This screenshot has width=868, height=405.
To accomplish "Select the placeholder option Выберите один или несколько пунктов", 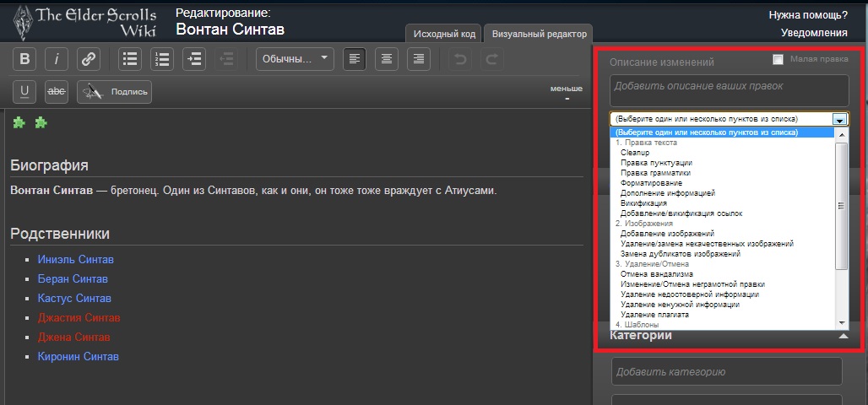I will coord(723,132).
